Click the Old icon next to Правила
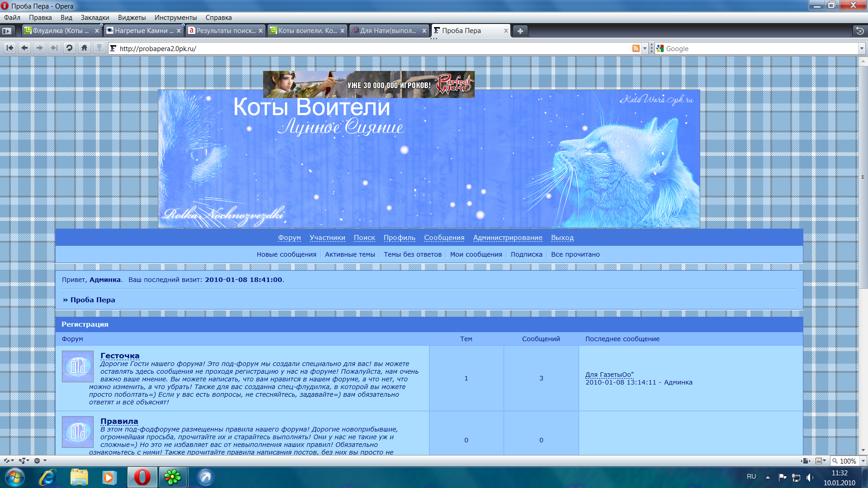 pyautogui.click(x=78, y=432)
